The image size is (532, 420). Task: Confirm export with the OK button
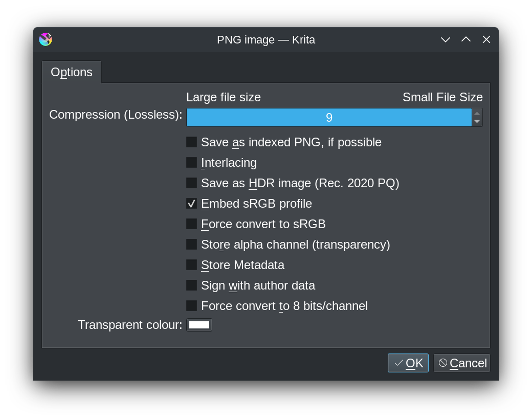[408, 363]
